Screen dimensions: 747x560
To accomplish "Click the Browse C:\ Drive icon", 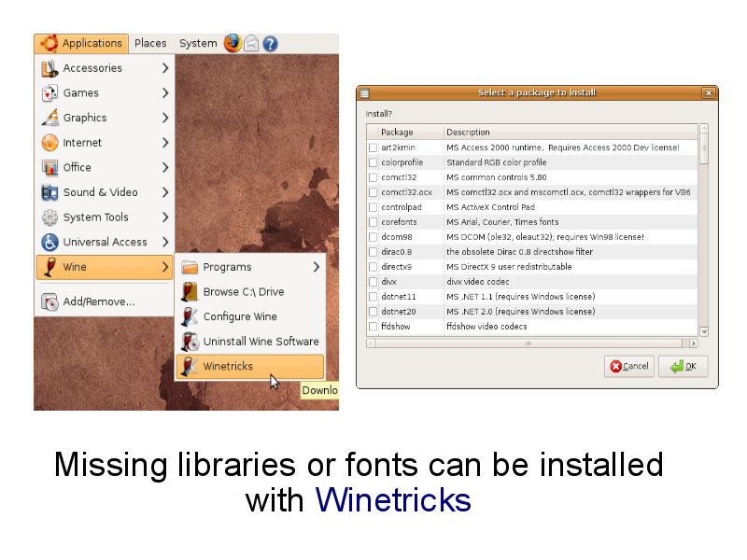I will (190, 292).
